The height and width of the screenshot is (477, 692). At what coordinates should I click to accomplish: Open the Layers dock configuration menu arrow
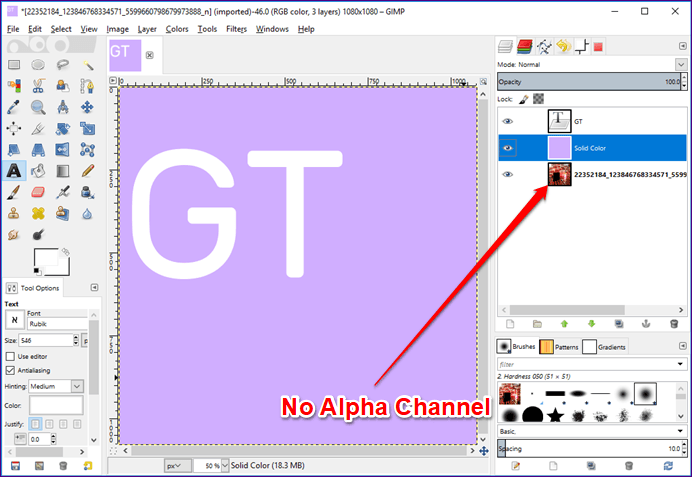[682, 46]
